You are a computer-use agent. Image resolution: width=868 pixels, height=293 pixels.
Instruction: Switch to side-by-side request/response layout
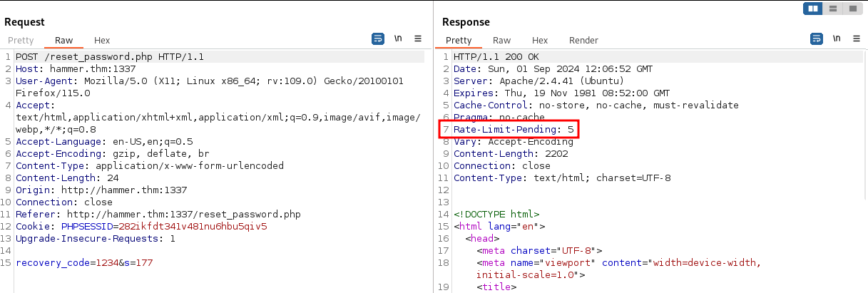pos(812,9)
